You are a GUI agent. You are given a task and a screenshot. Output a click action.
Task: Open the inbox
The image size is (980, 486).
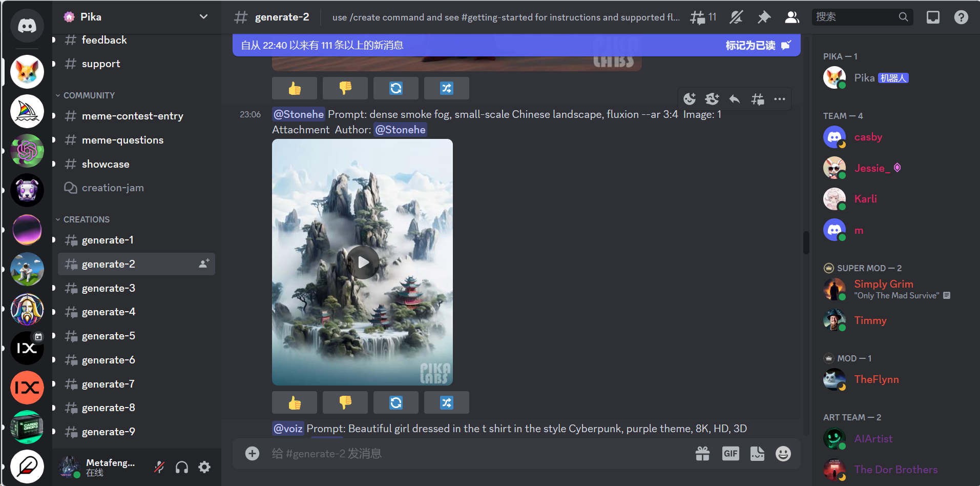(933, 17)
